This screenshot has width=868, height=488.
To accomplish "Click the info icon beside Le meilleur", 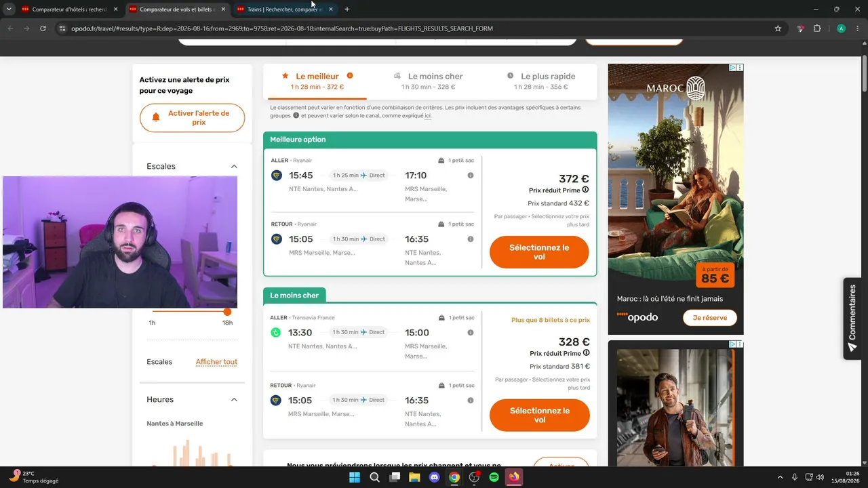I will click(350, 76).
